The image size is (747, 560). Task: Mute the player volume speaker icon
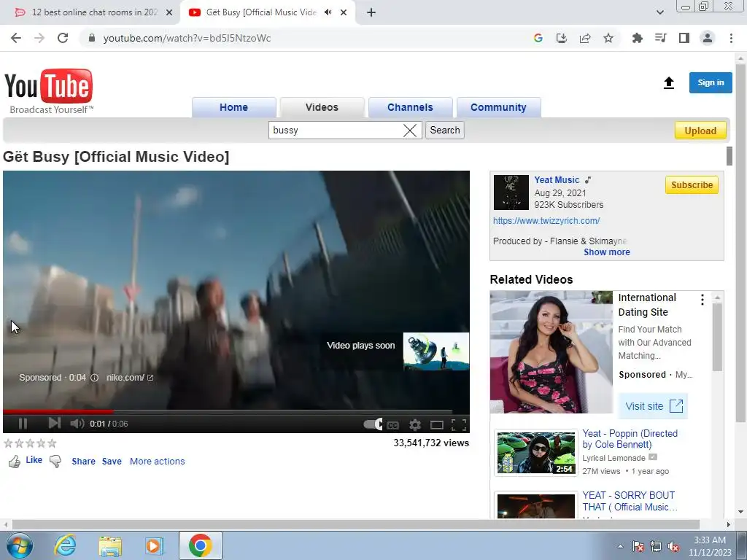click(77, 424)
